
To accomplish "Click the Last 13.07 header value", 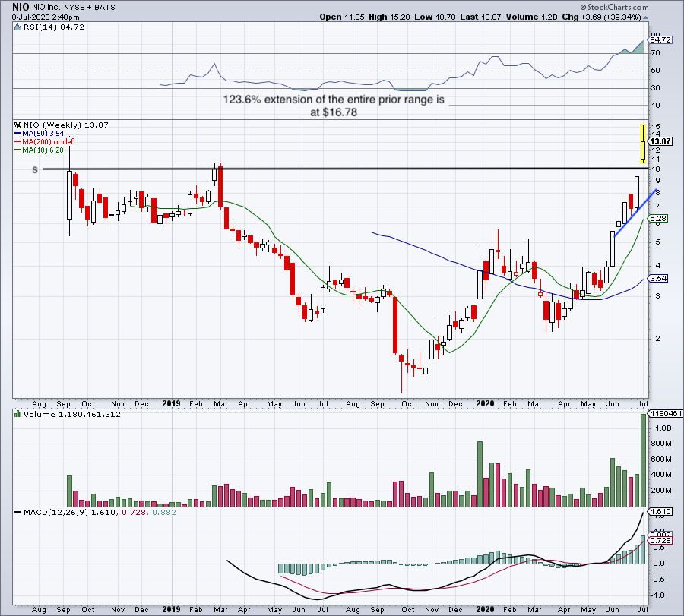I will pos(480,17).
